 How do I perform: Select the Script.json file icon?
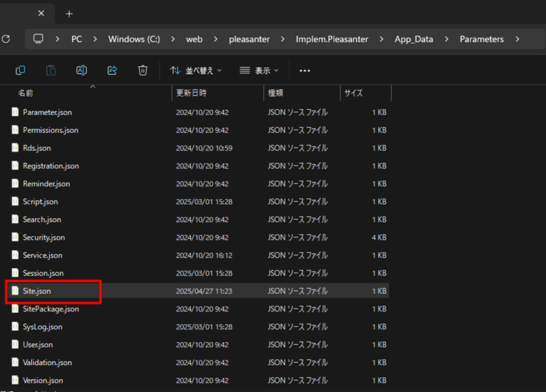tap(15, 201)
